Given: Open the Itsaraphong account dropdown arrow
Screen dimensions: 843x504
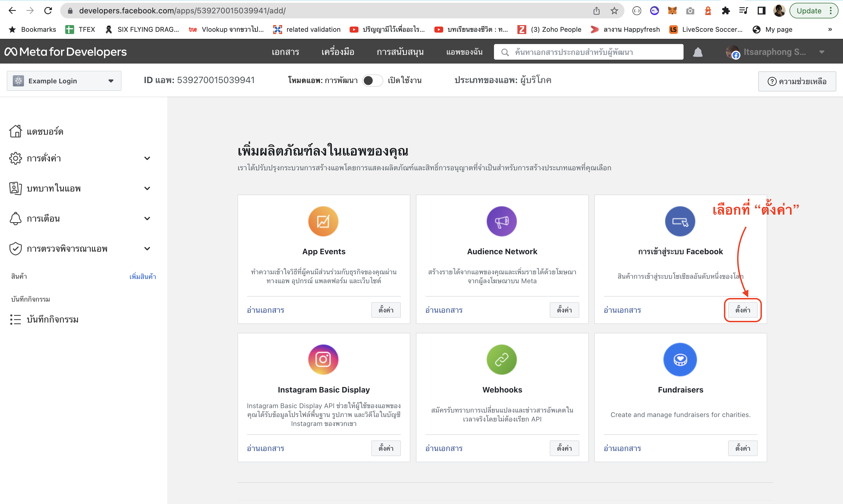Looking at the screenshot, I should [x=822, y=52].
